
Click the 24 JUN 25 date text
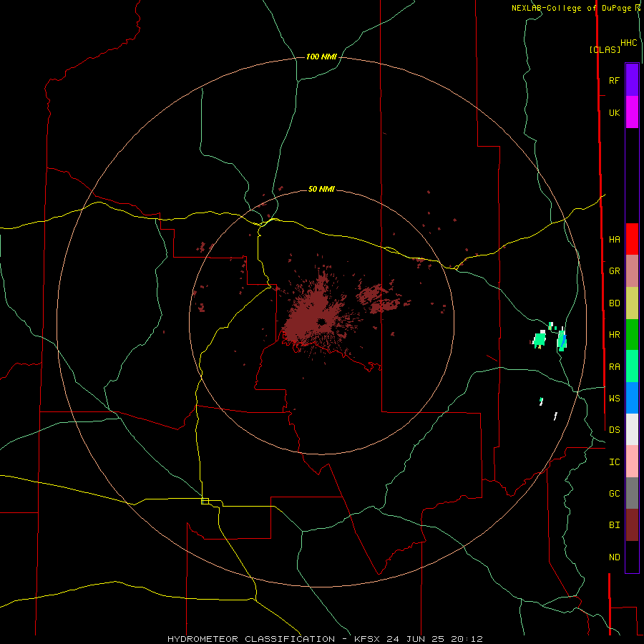pos(415,639)
